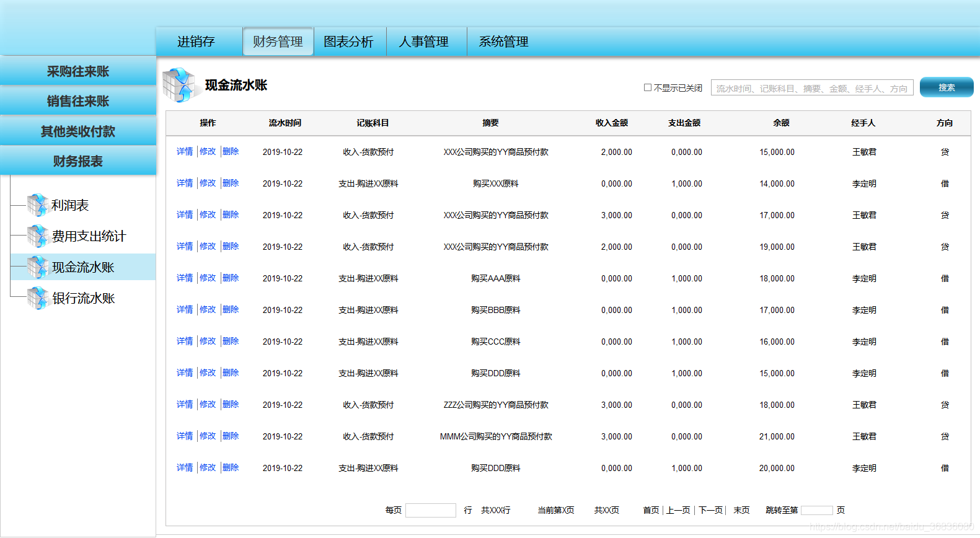Screen dimensions: 980x538
Task: Click 下一页 to advance a page
Action: [711, 510]
